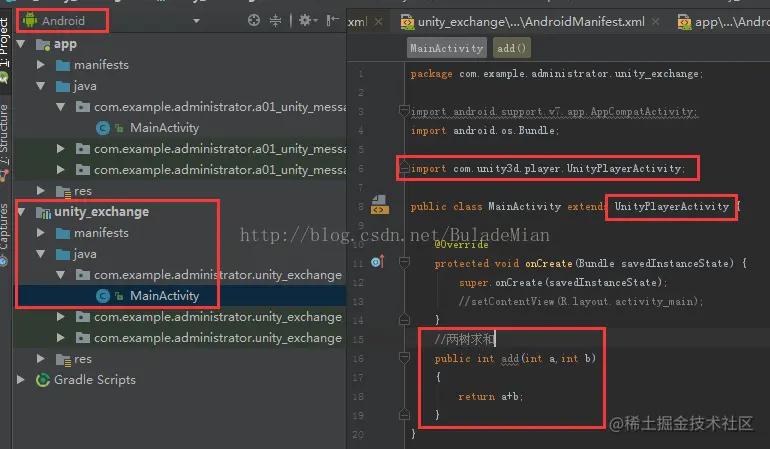Fold the import block at line 3

[x=404, y=111]
